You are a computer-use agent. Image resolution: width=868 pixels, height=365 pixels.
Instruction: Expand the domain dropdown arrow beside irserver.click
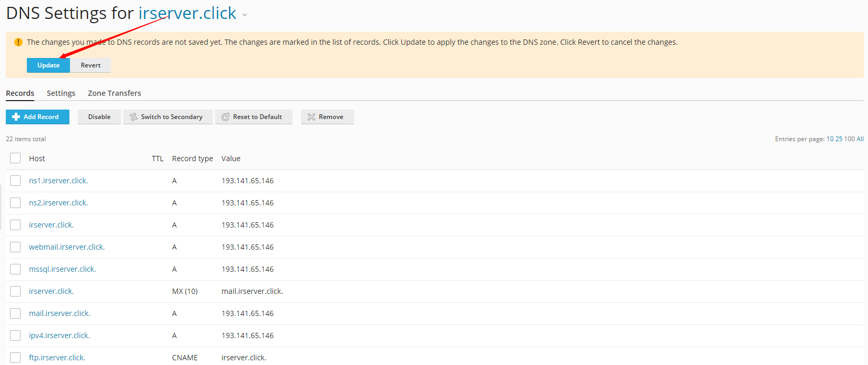(245, 15)
